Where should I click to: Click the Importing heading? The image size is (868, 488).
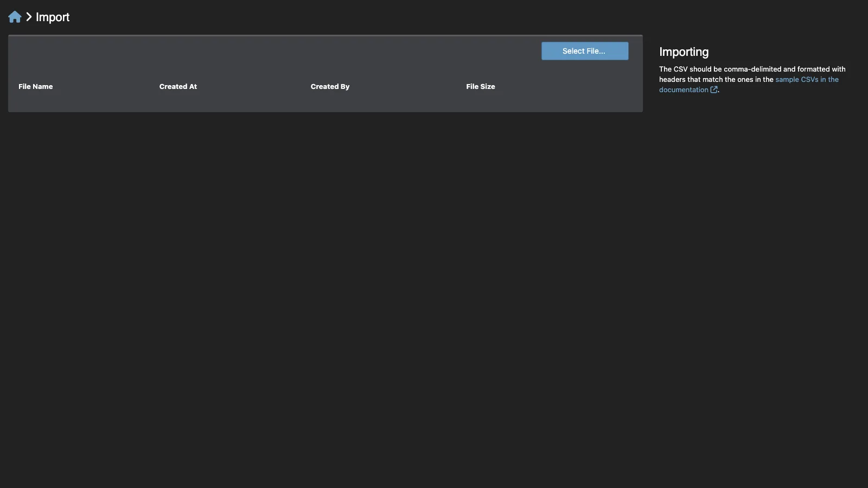684,52
